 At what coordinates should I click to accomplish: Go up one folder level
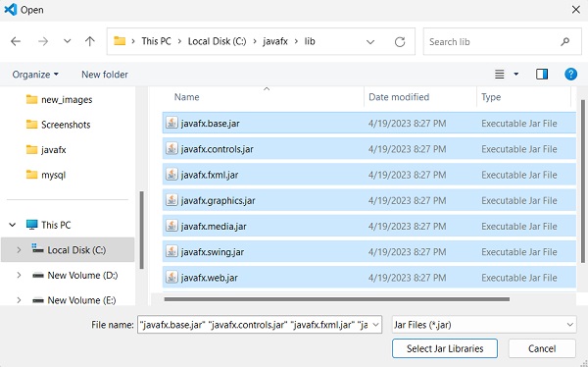pyautogui.click(x=90, y=41)
